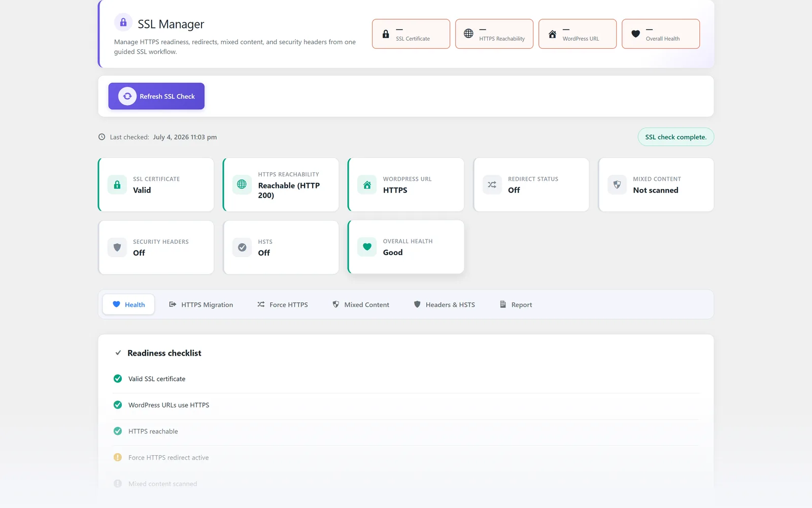Click the checkmark icon beside Readiness checklist
Viewport: 812px width, 508px height.
118,353
